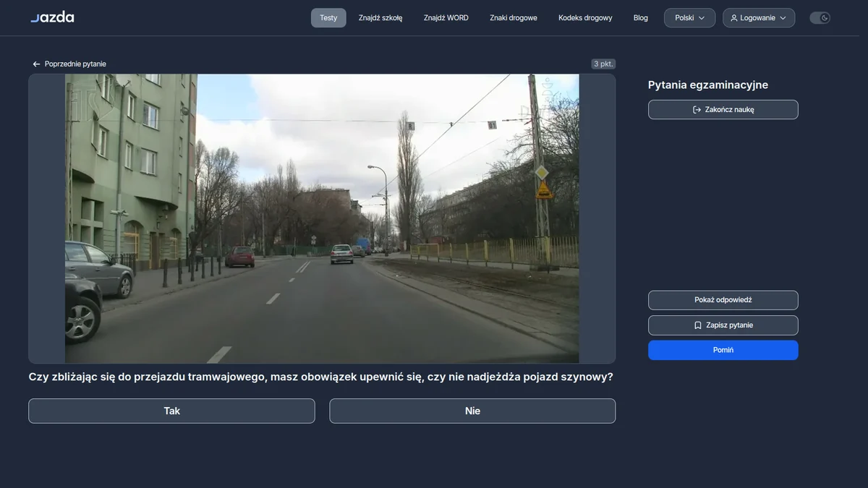868x488 pixels.
Task: Click Zapisz pytanie button
Action: coord(723,325)
